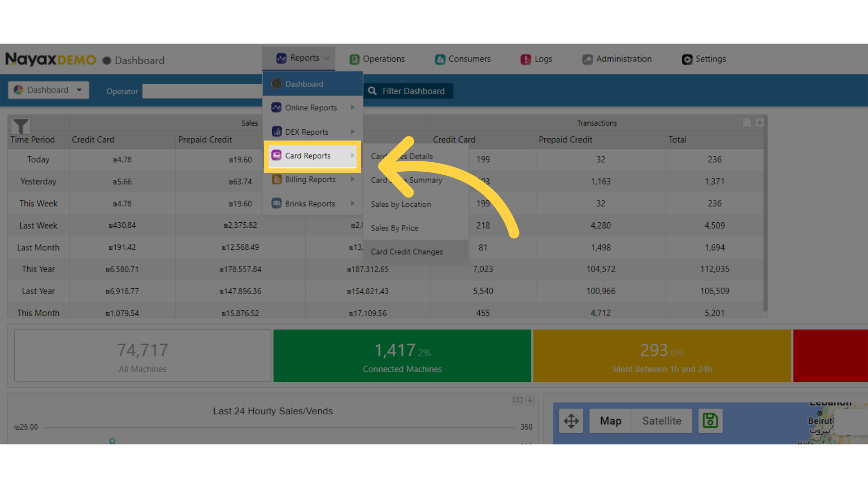Image resolution: width=868 pixels, height=488 pixels.
Task: Open the Dashboard dropdown arrow
Action: 79,90
